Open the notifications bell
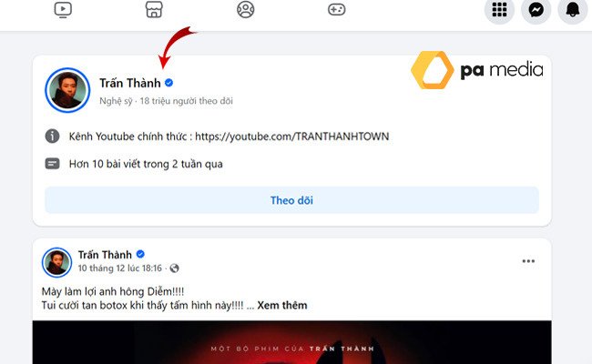The width and height of the screenshot is (592, 364). [572, 9]
